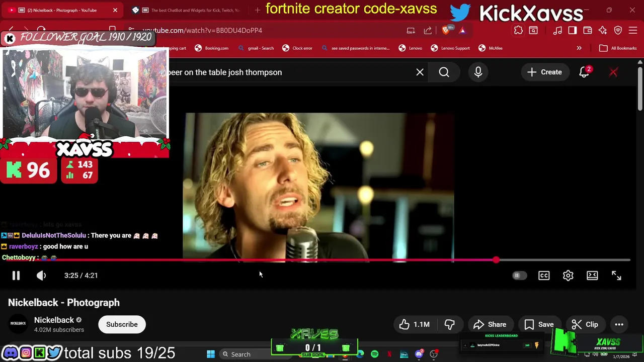Open the Lenovo bookmark
The height and width of the screenshot is (362, 644).
point(411,48)
